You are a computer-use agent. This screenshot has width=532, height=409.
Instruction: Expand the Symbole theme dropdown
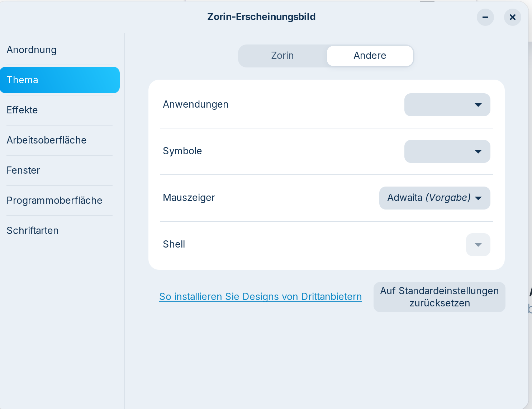click(x=447, y=151)
